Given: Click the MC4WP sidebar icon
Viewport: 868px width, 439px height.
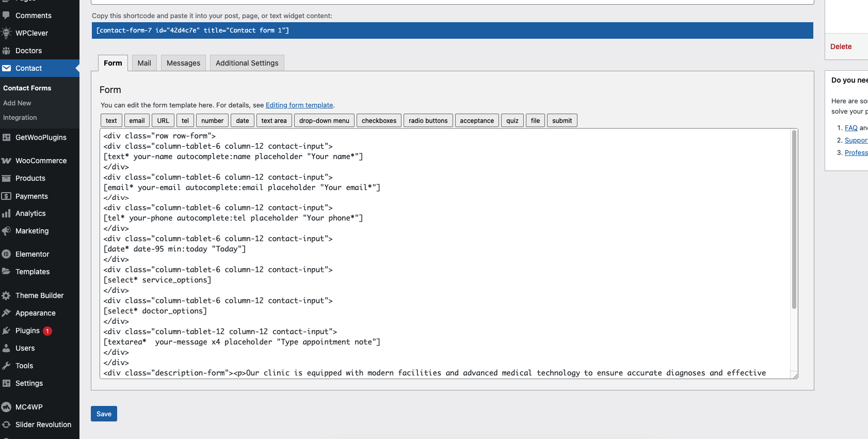Looking at the screenshot, I should [x=6, y=407].
